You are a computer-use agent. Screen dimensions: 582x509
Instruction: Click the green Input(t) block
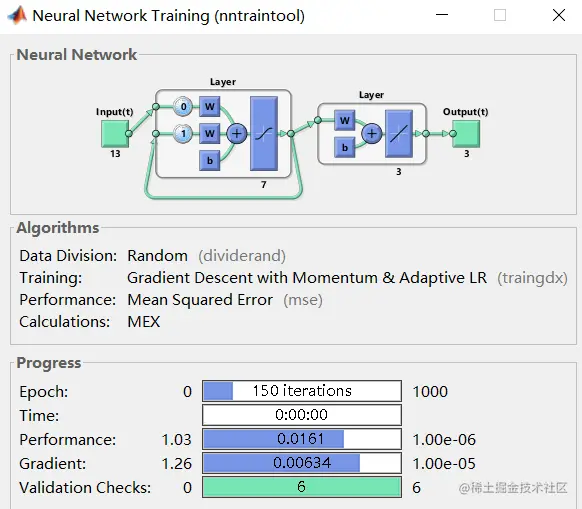115,134
